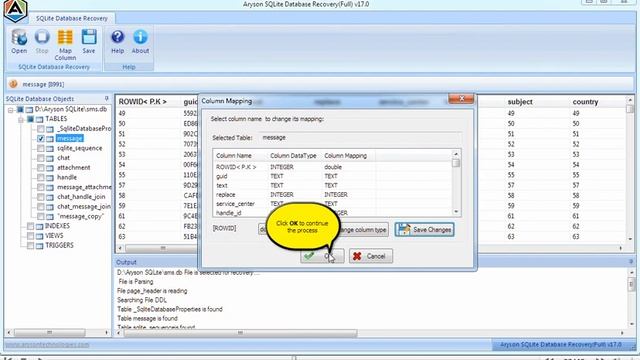Check the attachment table checkbox
Screen dimensions: 640x360
point(40,168)
